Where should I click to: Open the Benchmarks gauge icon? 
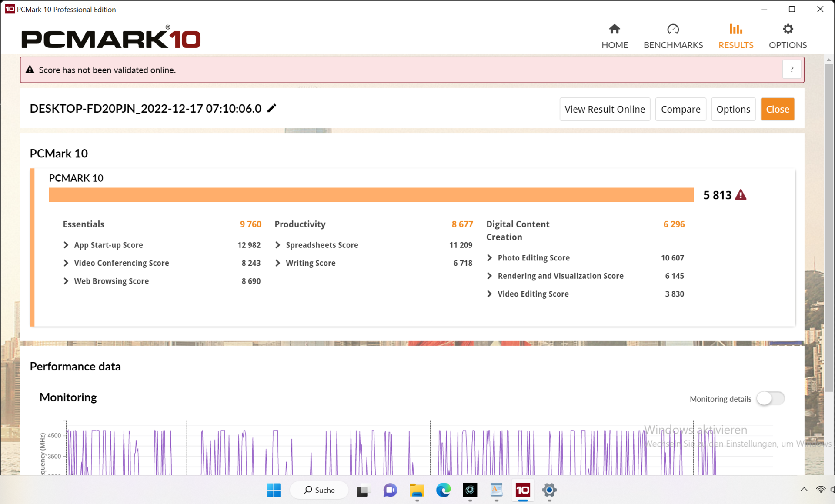[x=673, y=29]
